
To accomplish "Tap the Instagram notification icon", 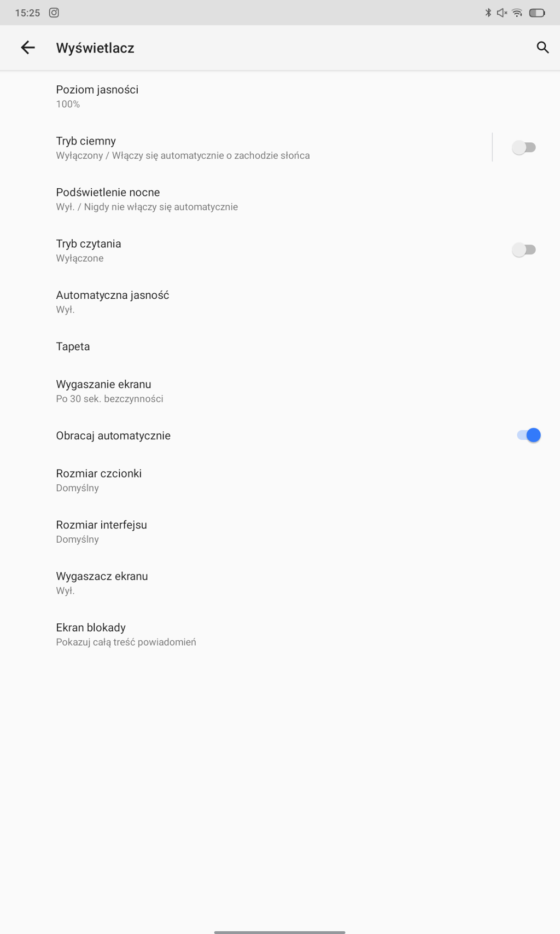I will tap(54, 13).
